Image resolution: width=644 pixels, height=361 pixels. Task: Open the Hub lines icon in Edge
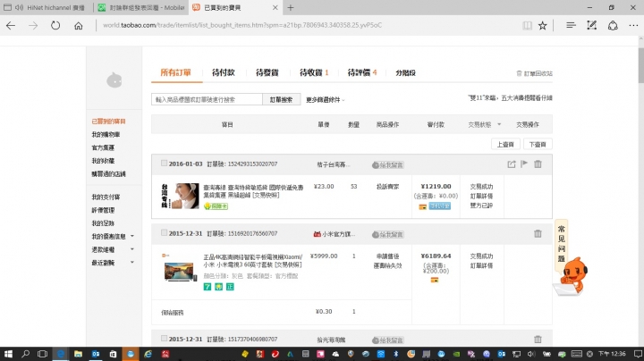click(x=571, y=25)
